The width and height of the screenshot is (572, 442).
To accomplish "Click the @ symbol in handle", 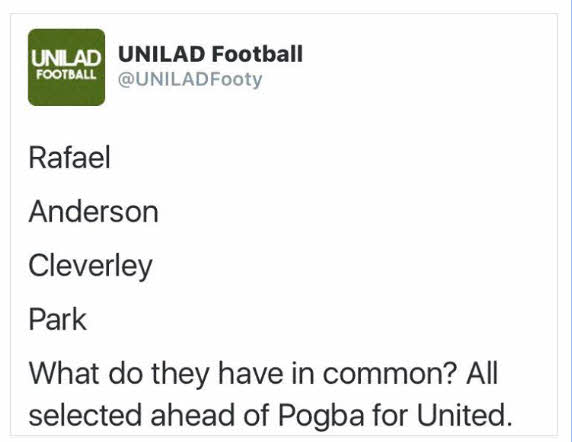I will pyautogui.click(x=127, y=80).
